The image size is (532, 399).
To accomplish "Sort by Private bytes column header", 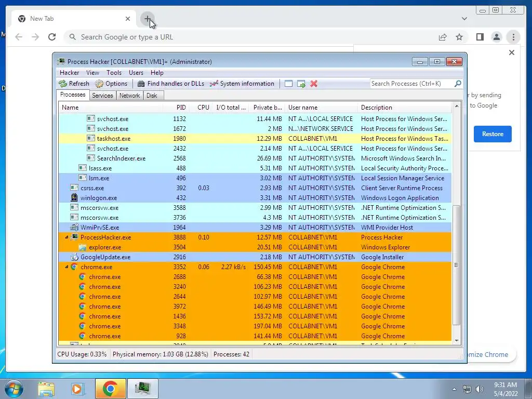I will [268, 108].
